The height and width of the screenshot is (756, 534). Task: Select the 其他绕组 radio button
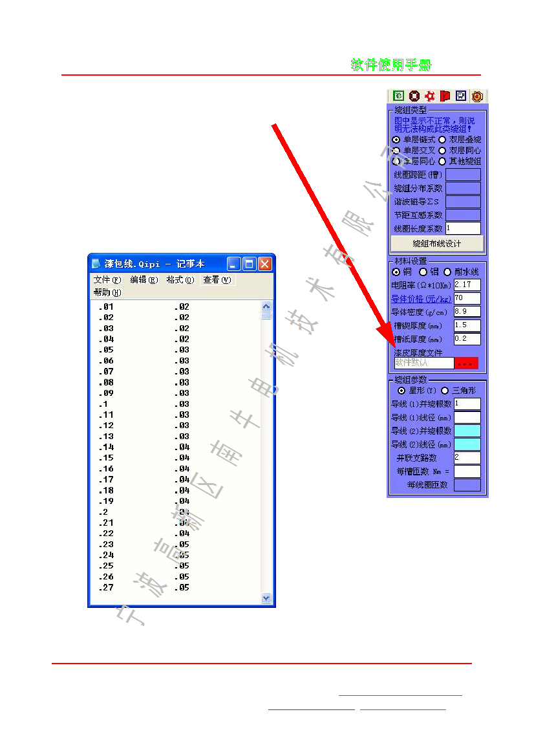click(442, 161)
